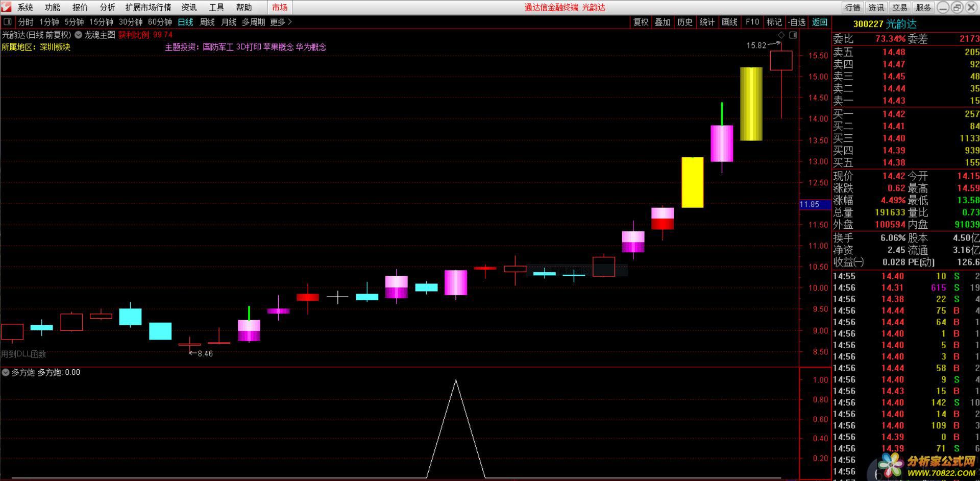Click the latest red hollow candlestick near 15.50
The height and width of the screenshot is (481, 980).
[781, 60]
